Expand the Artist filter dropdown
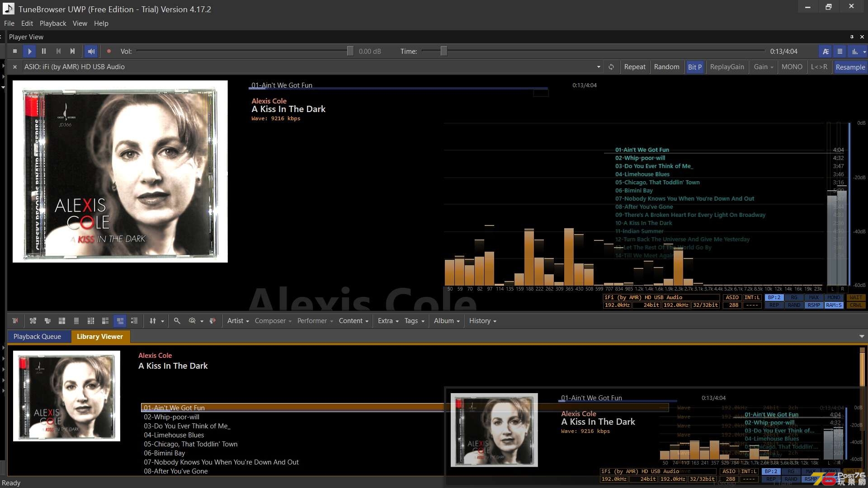868x488 pixels. click(x=238, y=321)
